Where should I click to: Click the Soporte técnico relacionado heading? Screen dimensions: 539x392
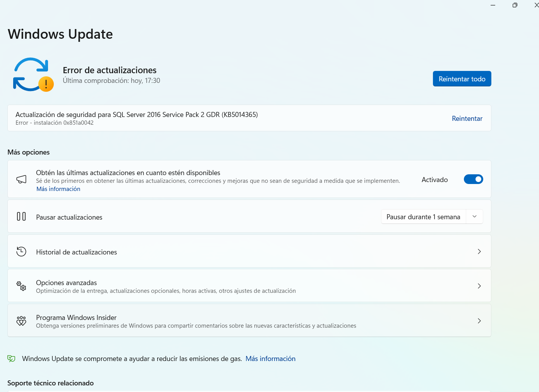pyautogui.click(x=51, y=383)
